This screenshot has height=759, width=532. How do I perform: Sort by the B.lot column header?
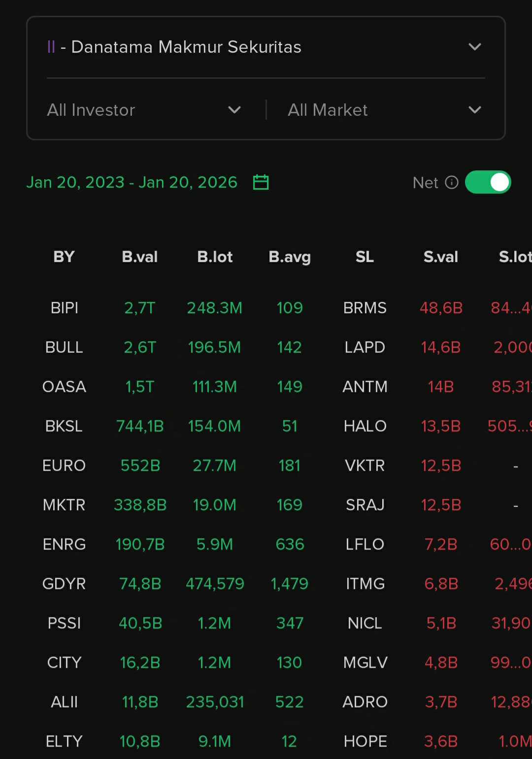(x=215, y=257)
